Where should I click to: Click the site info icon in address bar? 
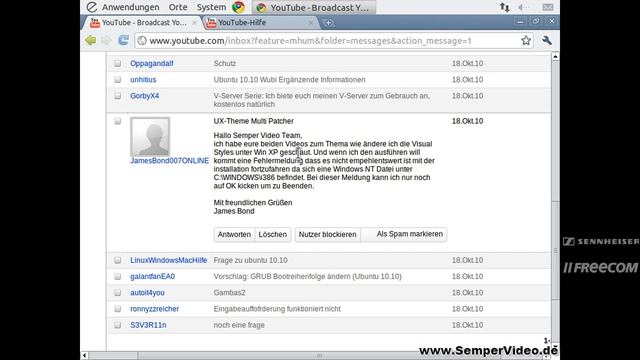tap(142, 41)
